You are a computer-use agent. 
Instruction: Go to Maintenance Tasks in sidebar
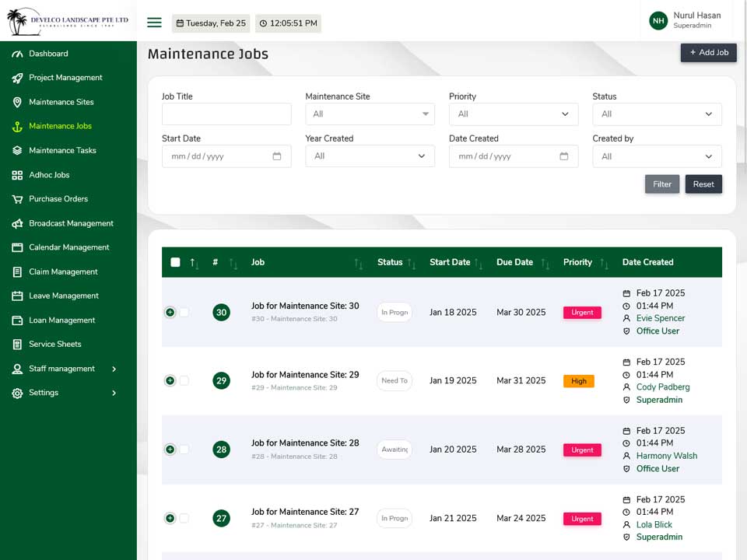tap(62, 150)
